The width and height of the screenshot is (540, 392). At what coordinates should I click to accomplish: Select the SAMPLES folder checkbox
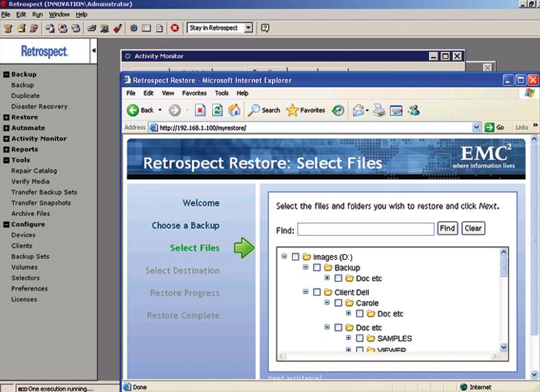click(x=360, y=339)
